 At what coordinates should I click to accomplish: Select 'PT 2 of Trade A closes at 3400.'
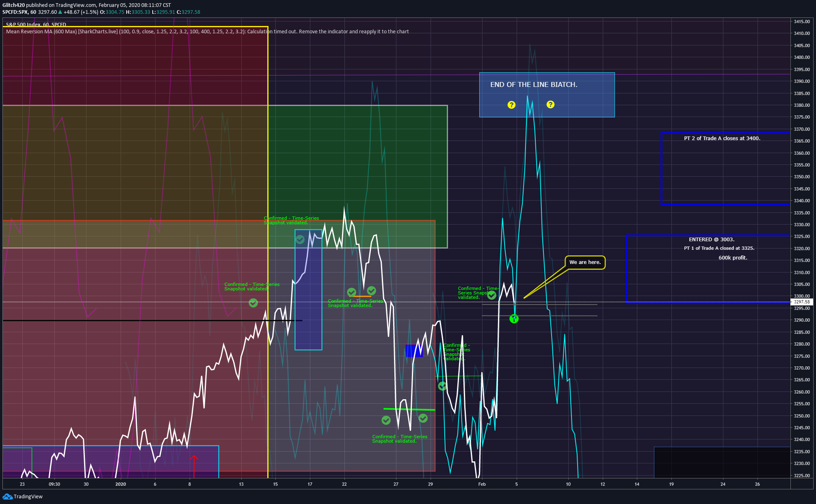[722, 138]
